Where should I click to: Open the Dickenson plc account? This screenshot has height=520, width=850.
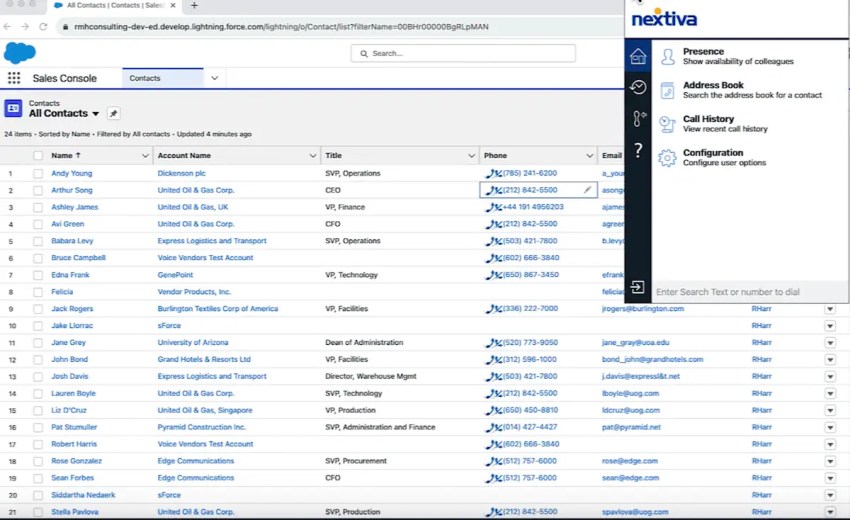pyautogui.click(x=182, y=174)
